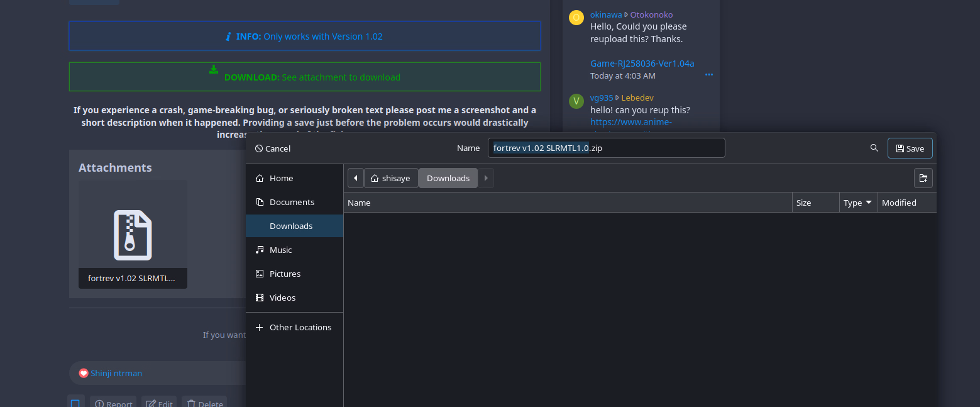This screenshot has height=407, width=980.
Task: Click the zip file attachment icon
Action: coord(133,235)
